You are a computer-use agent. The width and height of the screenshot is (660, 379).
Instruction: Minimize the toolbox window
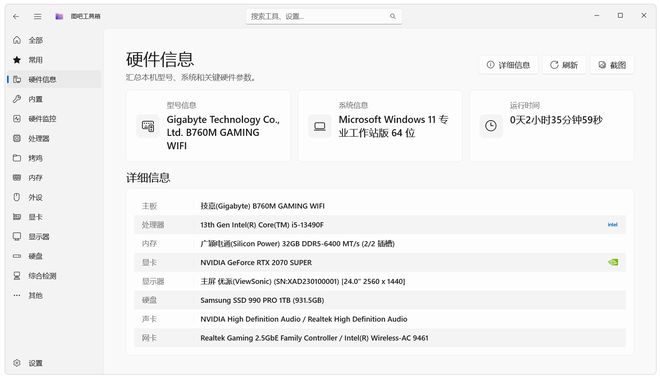click(x=596, y=16)
